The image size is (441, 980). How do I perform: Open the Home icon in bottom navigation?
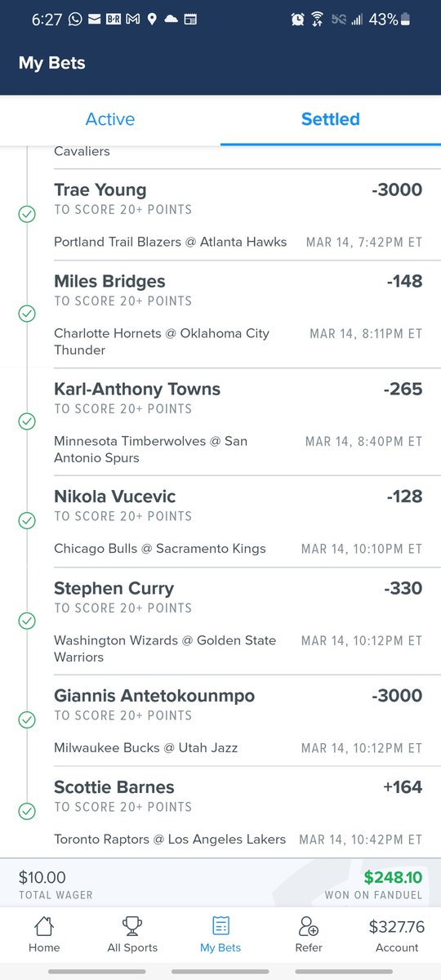(44, 925)
